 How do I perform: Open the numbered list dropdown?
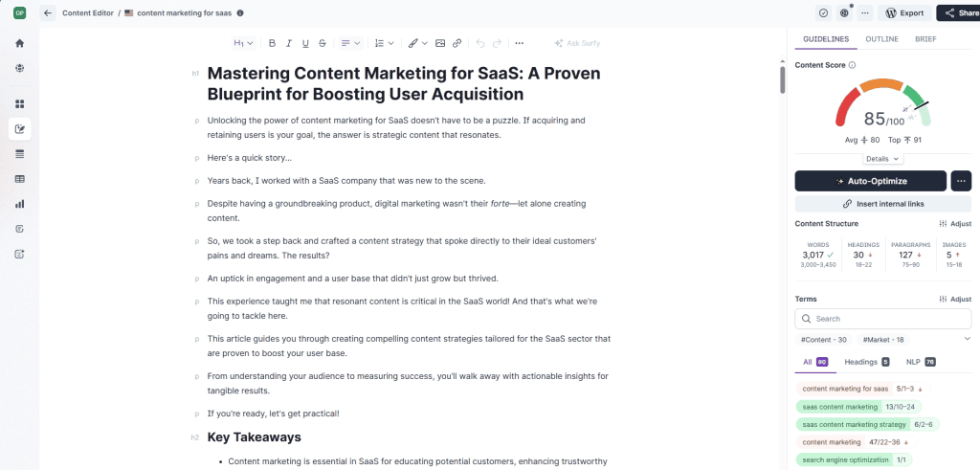384,43
